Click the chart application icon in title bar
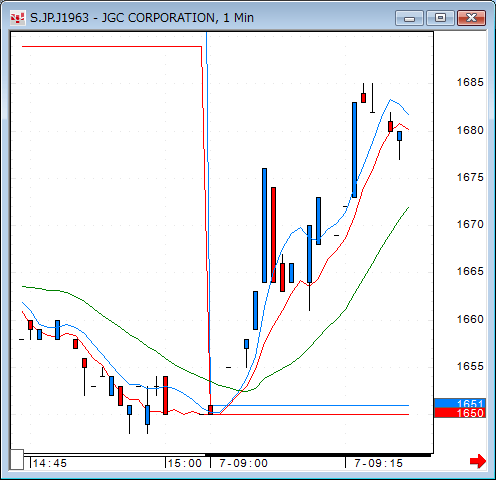The width and height of the screenshot is (496, 480). [17, 18]
